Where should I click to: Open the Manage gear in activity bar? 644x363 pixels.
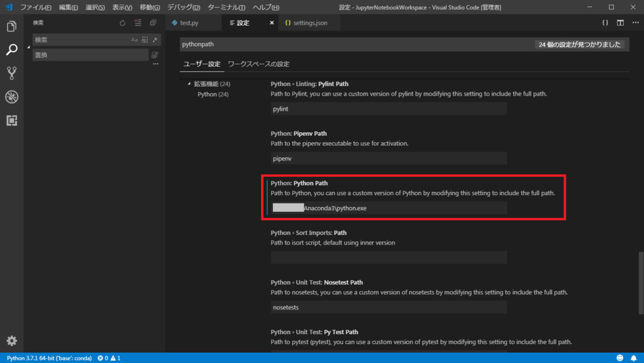pos(11,341)
